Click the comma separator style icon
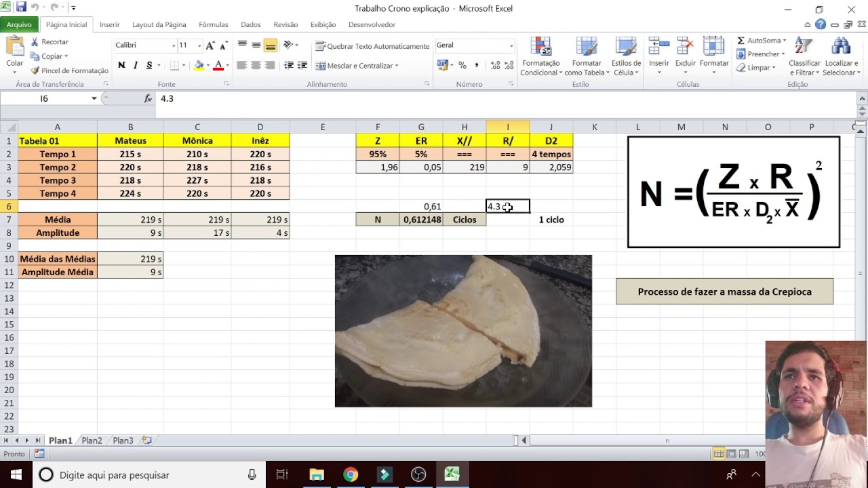 (x=476, y=66)
